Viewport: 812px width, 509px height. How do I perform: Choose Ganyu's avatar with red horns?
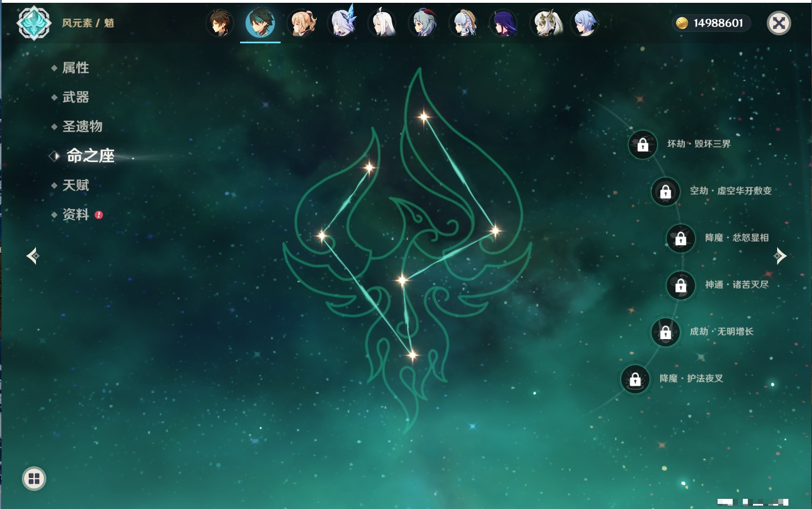coord(424,23)
